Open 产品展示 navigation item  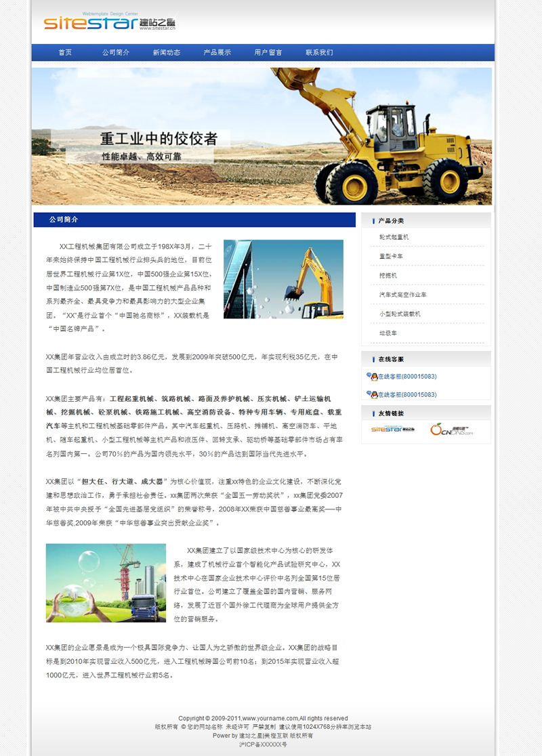point(217,53)
